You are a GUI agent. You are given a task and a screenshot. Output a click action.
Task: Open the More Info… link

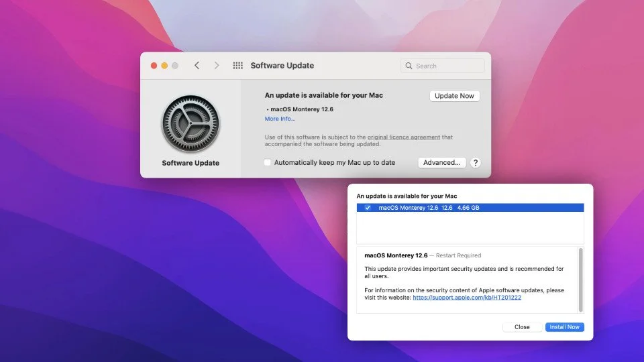280,119
